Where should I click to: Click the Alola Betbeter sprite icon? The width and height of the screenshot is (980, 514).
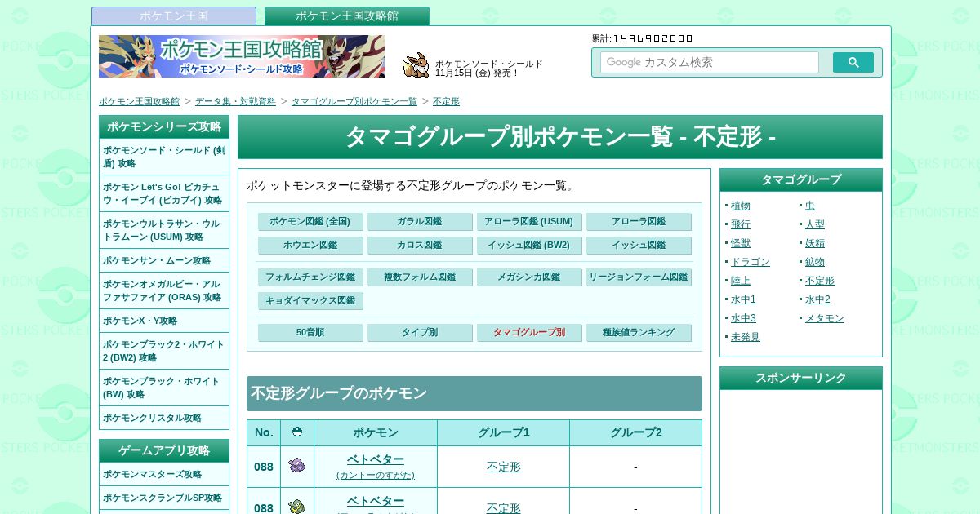pos(297,507)
